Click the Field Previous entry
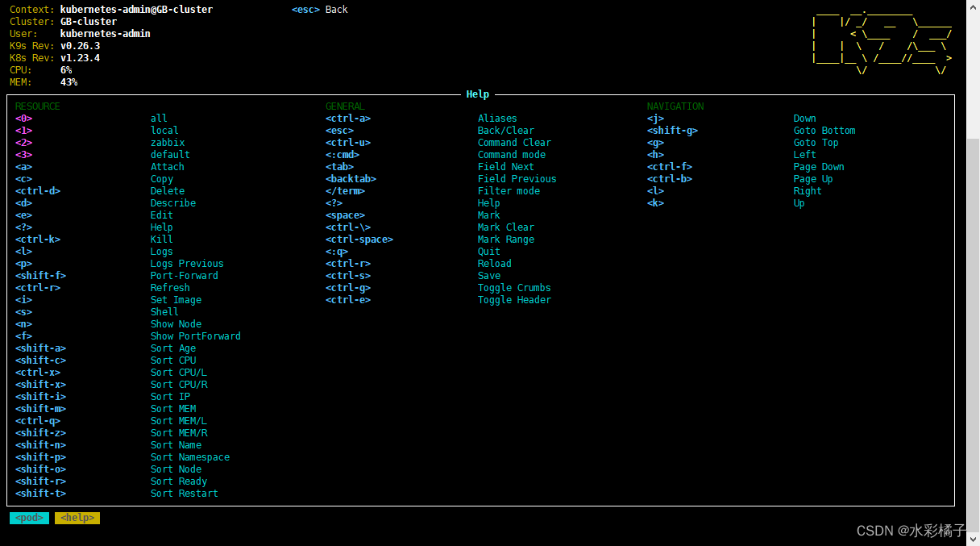Screen dimensions: 980x546 point(517,179)
